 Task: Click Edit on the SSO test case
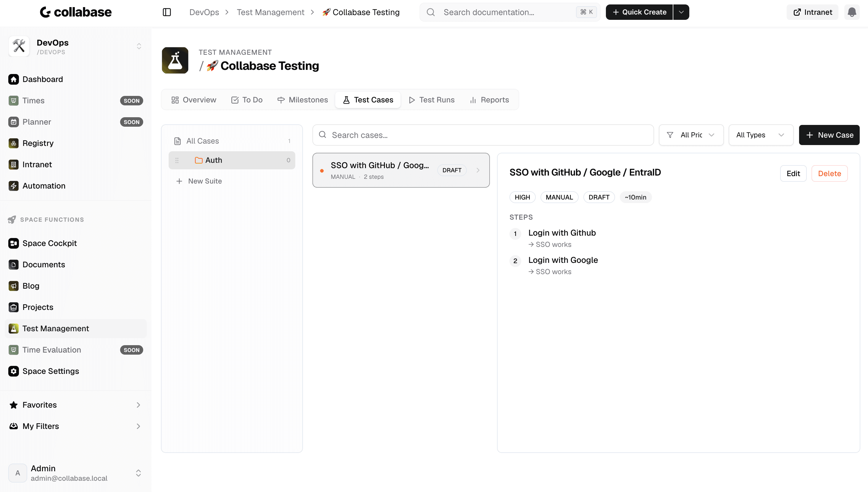(x=793, y=173)
